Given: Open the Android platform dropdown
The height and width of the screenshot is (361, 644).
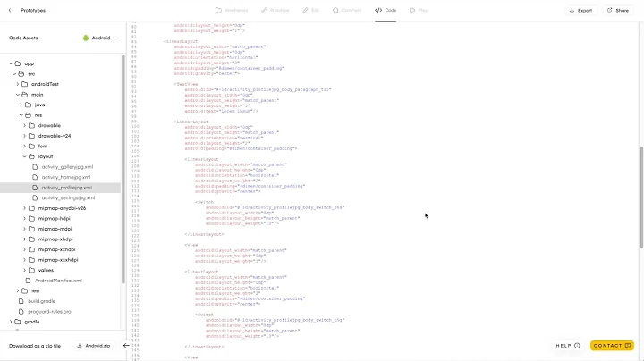Looking at the screenshot, I should click(x=99, y=38).
